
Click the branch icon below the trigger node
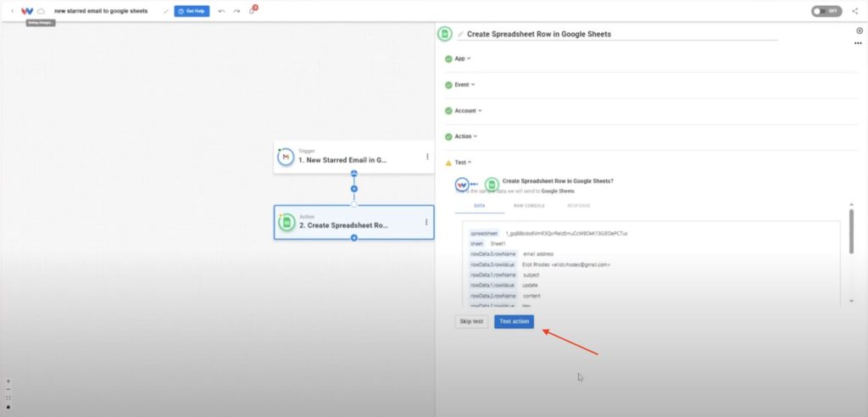click(x=354, y=174)
